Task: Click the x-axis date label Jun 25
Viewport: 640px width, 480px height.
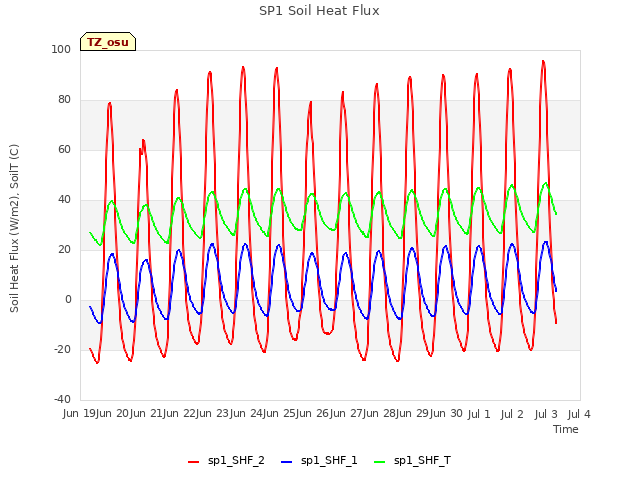Action: point(281,414)
